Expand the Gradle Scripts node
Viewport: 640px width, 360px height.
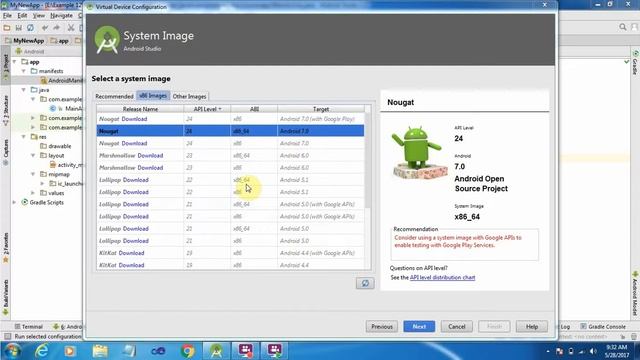15,202
